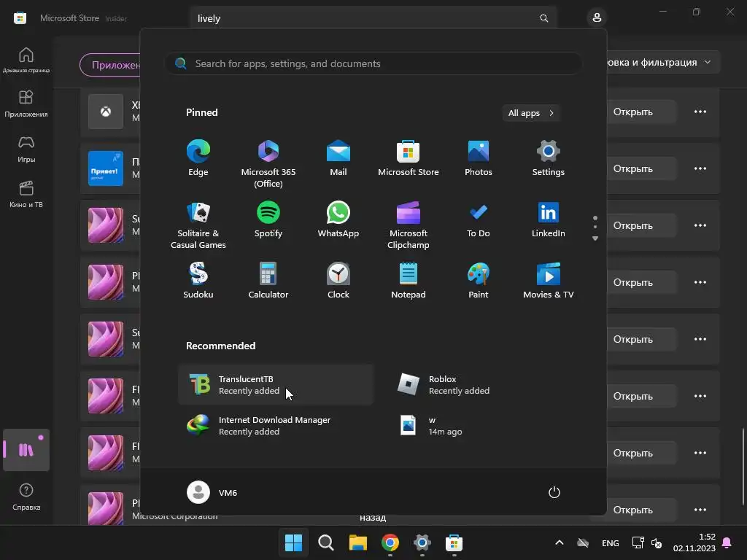Open recommended TranslucentTB app
Viewport: 747px width, 560px height.
pos(276,385)
